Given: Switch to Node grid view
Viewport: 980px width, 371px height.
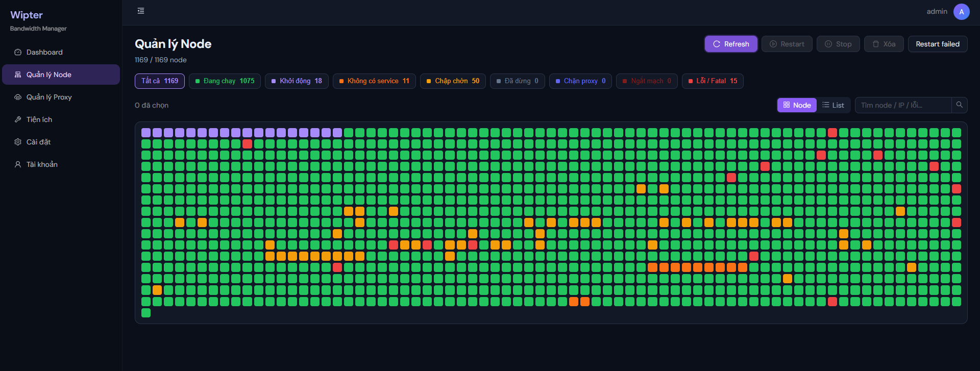Looking at the screenshot, I should [797, 105].
